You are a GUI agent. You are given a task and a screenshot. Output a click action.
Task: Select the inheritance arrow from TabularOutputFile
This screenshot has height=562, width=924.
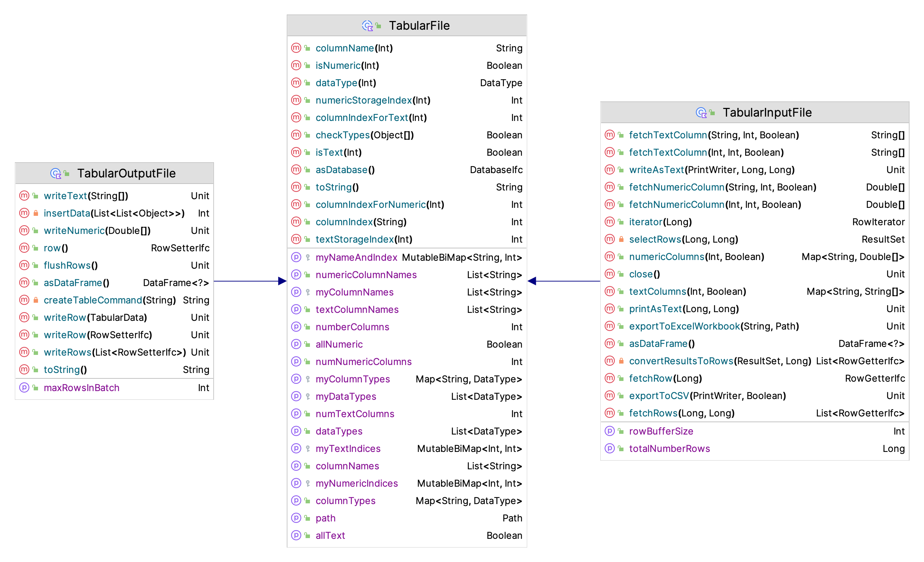250,281
